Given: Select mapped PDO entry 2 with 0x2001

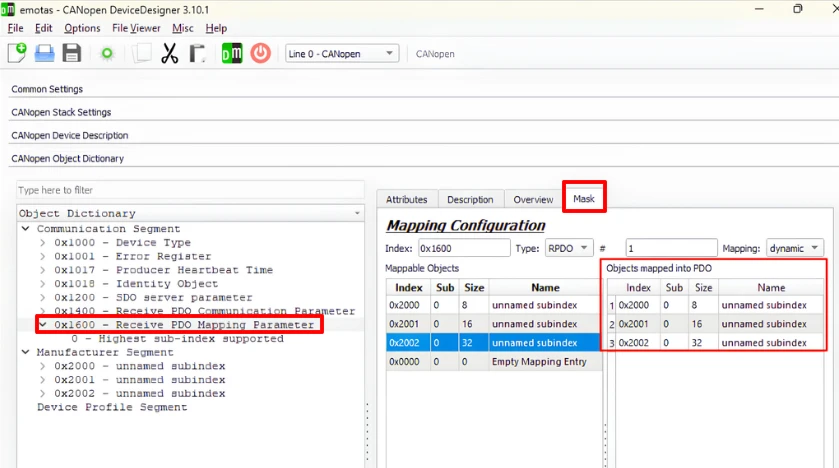Looking at the screenshot, I should (715, 324).
